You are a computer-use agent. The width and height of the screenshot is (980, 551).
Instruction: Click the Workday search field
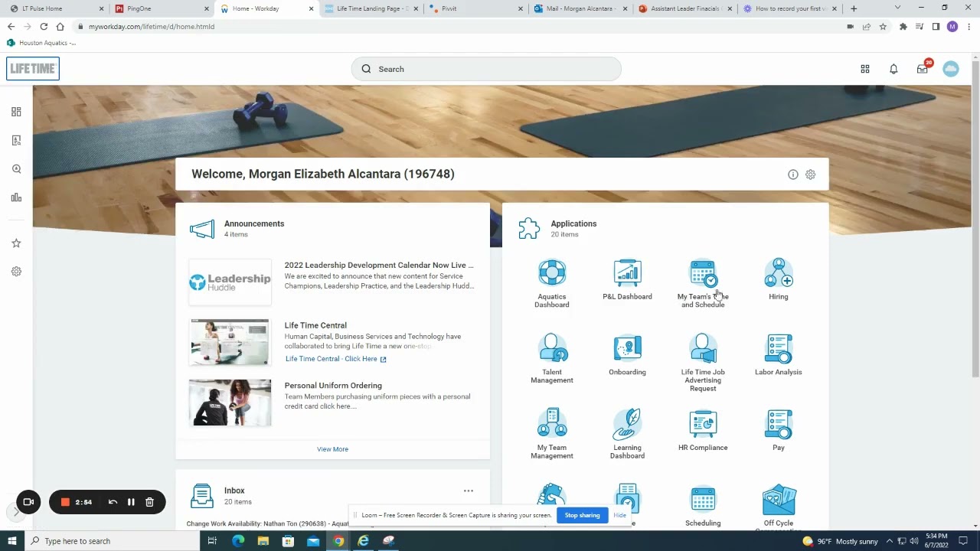486,69
